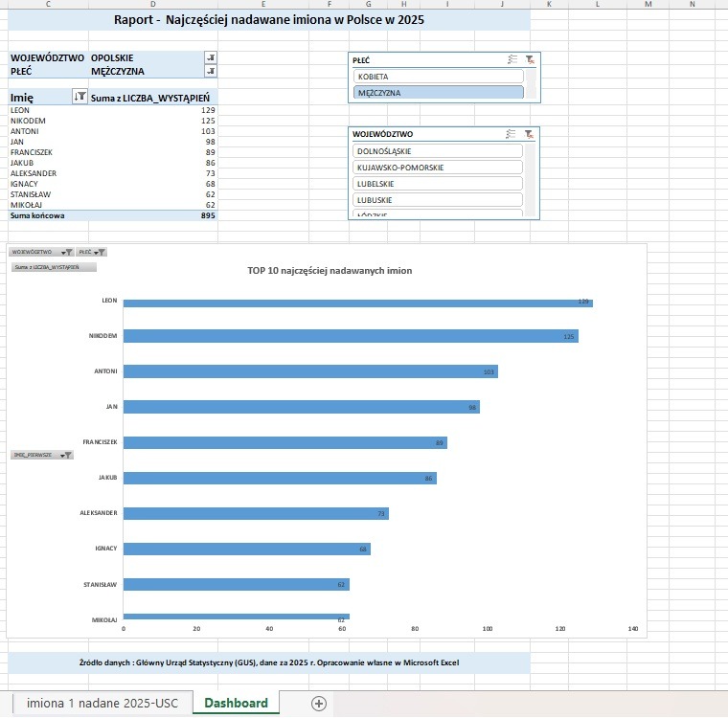Choose KUJAWSKO-POMORSKIE slicer item
This screenshot has width=728, height=718.
438,168
